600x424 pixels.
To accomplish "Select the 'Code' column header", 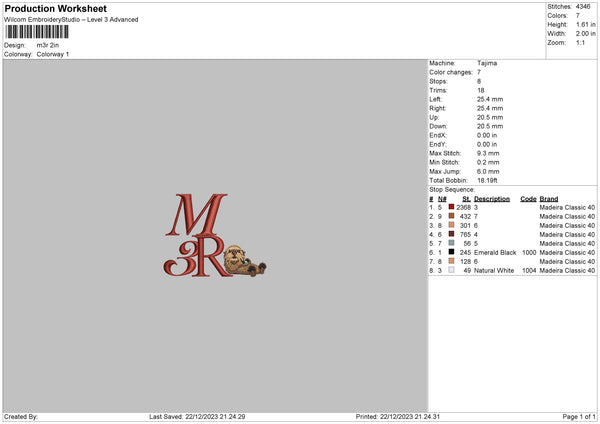I will tap(528, 199).
